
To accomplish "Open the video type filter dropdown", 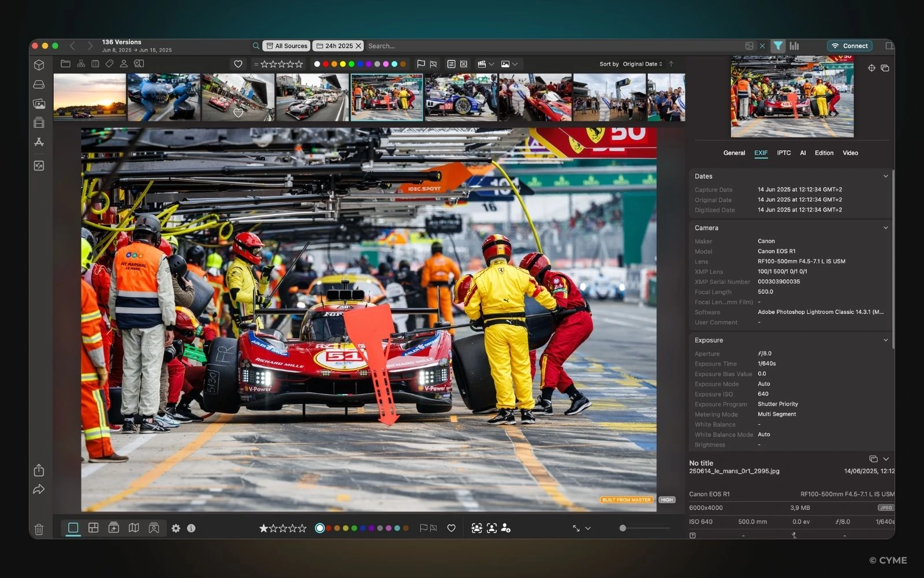I will [x=486, y=64].
